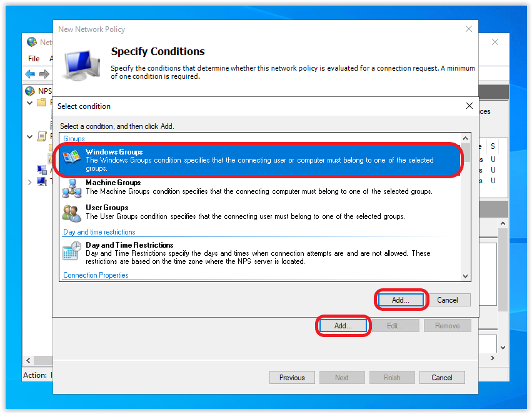Image resolution: width=532 pixels, height=414 pixels.
Task: Click the folder icon in the NPS tree
Action: point(41,102)
